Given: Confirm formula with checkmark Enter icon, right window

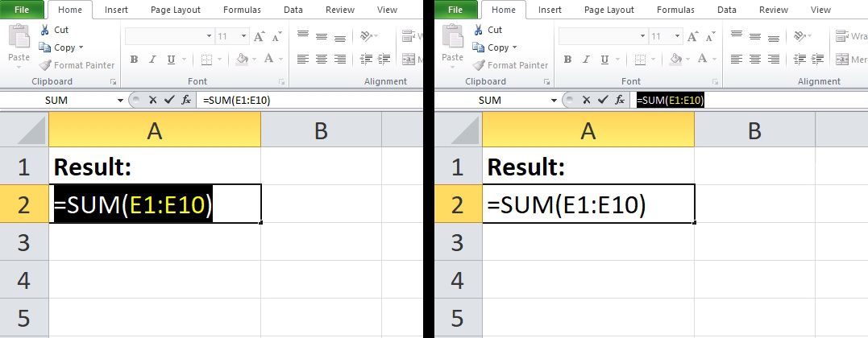Looking at the screenshot, I should [x=603, y=100].
